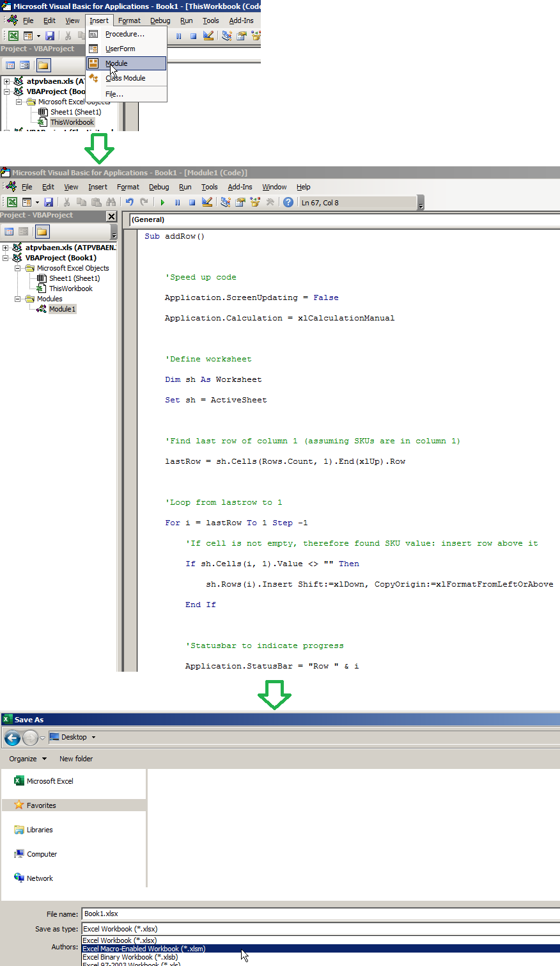This screenshot has height=966, width=560.
Task: Choose Class Module from the Insert menu
Action: 127,78
